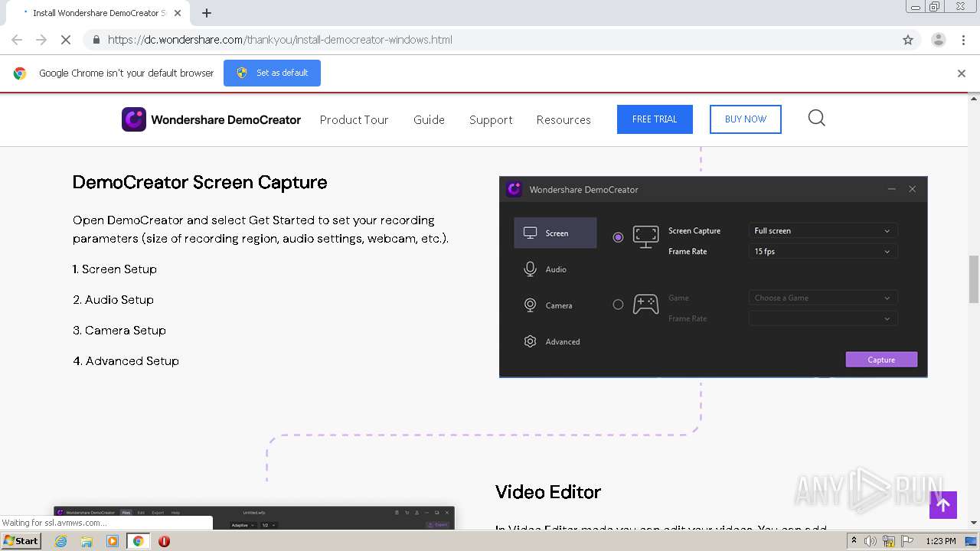Viewport: 980px width, 551px height.
Task: Close the Install Wondershare DemoCreator tab
Action: 178,13
